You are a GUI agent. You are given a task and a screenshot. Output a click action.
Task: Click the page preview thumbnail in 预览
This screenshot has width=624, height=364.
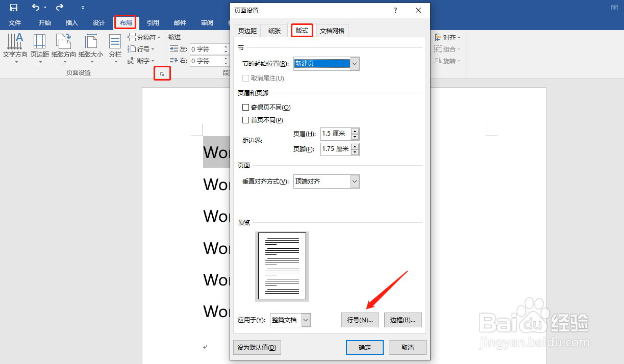(x=282, y=266)
